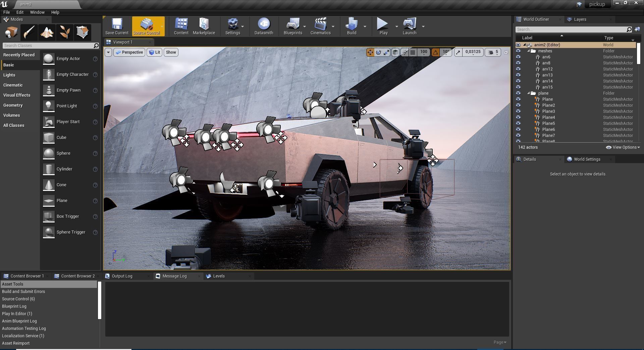Open Source Control dropdown arrow

(162, 26)
